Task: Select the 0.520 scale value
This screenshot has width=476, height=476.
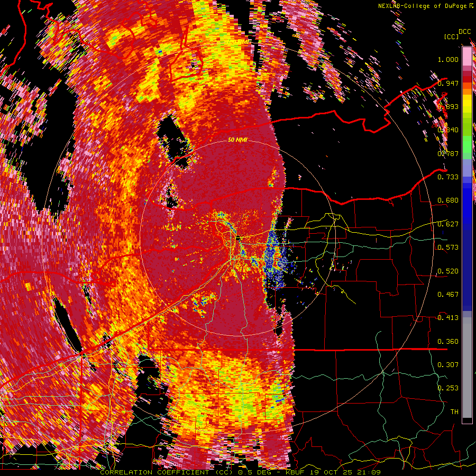Action: [x=448, y=271]
